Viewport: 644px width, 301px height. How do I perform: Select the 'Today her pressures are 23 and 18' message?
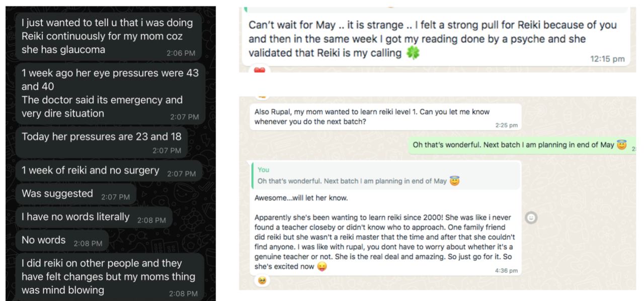pos(101,142)
